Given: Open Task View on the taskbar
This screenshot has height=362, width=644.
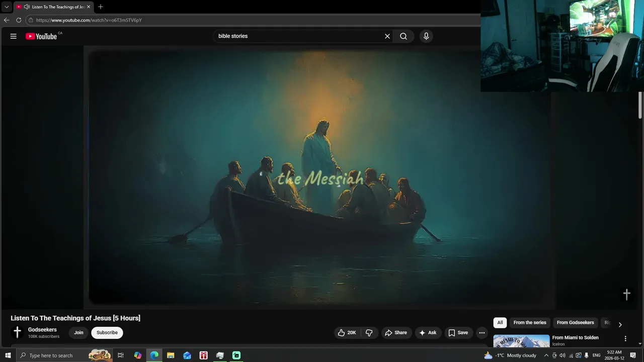Looking at the screenshot, I should pos(121,355).
